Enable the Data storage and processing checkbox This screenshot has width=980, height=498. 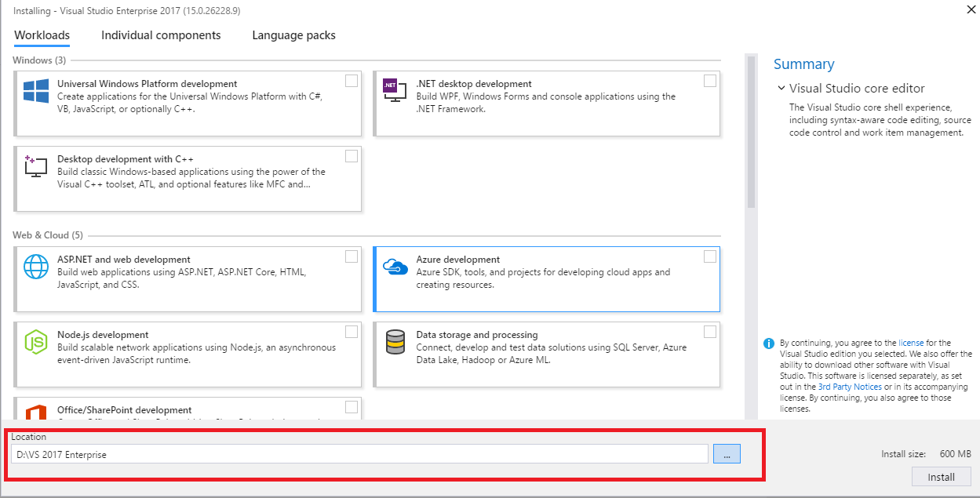(710, 332)
